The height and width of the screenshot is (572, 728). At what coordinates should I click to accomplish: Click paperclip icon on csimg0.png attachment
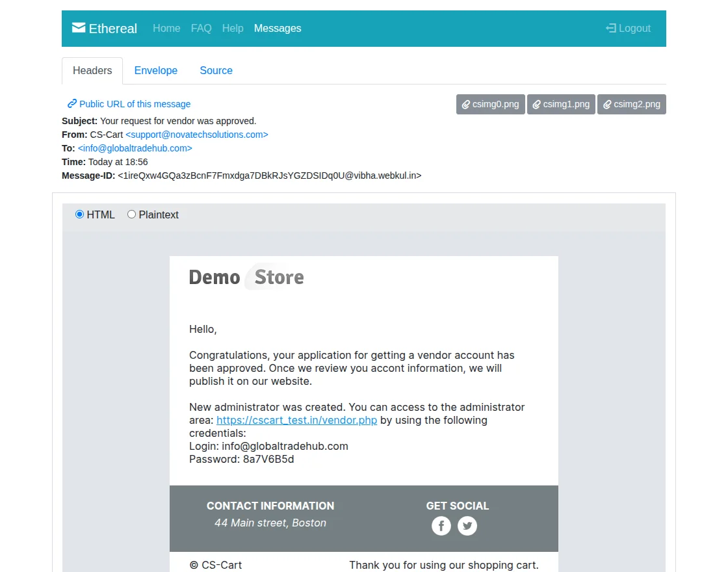(x=465, y=105)
